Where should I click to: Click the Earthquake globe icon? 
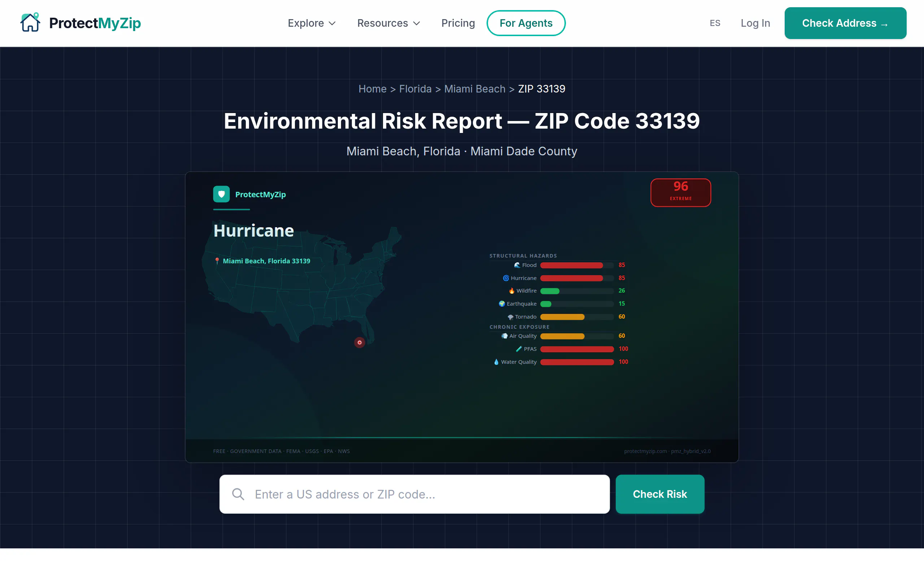(x=502, y=303)
